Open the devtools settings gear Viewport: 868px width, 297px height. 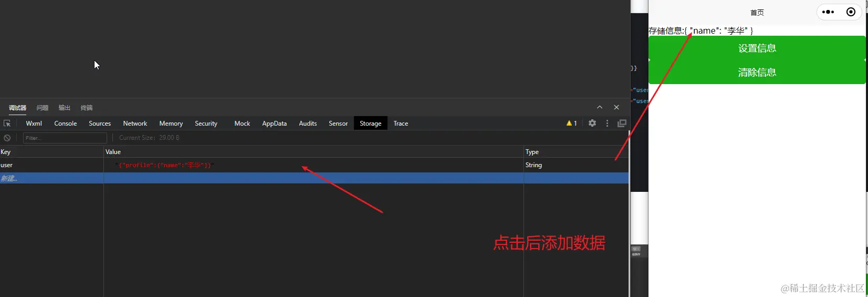592,123
